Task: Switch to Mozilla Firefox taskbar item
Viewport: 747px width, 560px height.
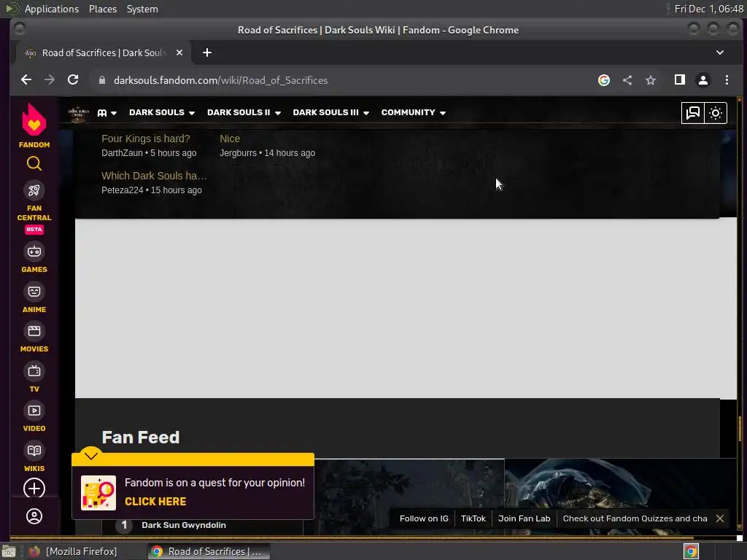Action: point(74,551)
